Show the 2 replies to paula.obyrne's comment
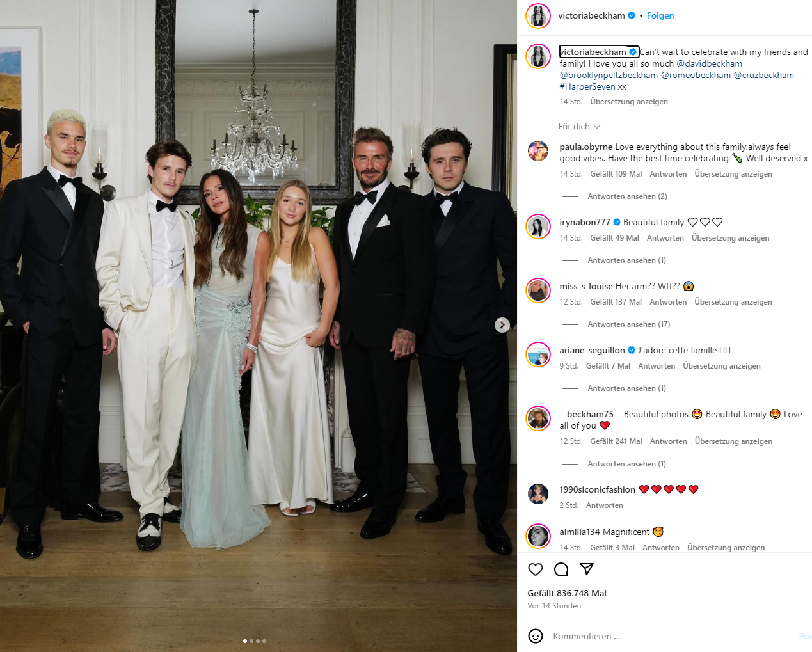 [x=627, y=196]
